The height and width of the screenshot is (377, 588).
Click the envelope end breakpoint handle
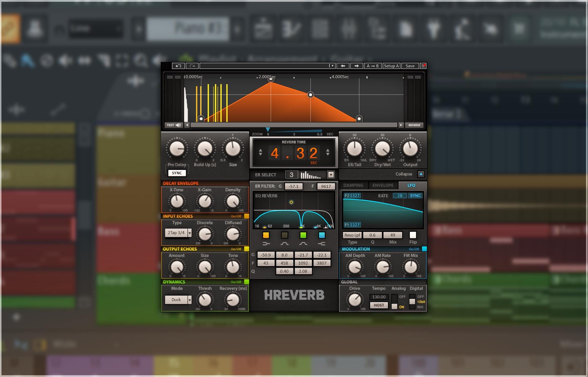[x=359, y=118]
